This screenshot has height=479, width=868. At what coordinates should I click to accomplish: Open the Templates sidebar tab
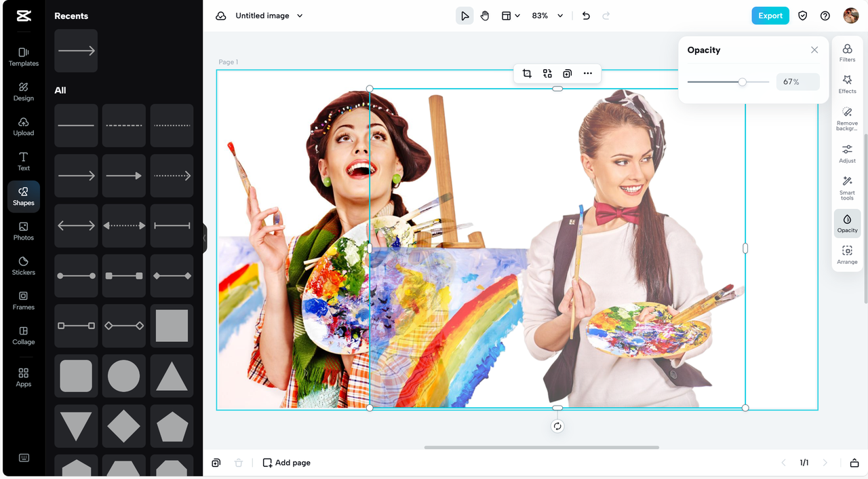[x=23, y=57]
